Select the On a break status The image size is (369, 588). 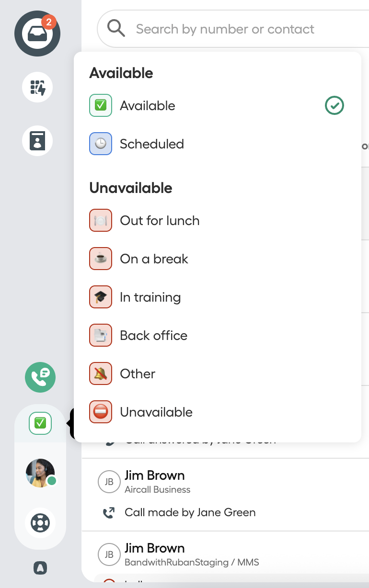point(217,259)
